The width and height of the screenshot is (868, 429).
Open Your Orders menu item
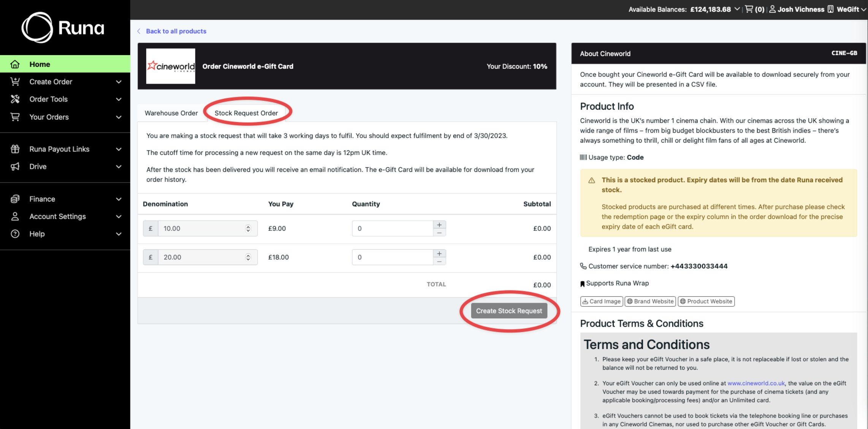(65, 117)
